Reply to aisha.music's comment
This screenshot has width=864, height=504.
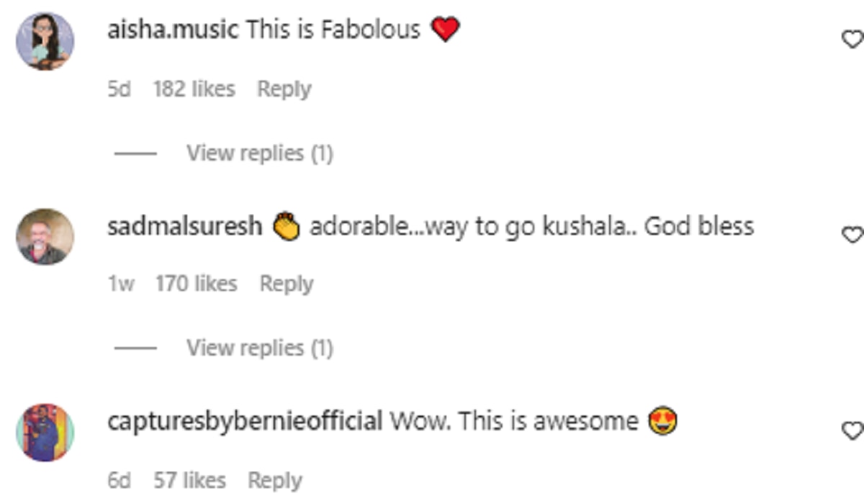(284, 89)
